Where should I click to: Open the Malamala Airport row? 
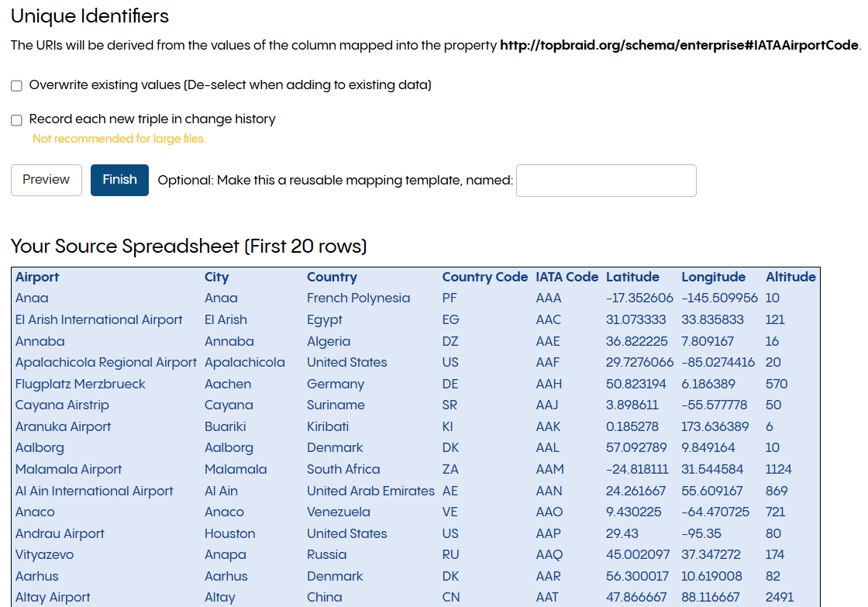click(68, 469)
